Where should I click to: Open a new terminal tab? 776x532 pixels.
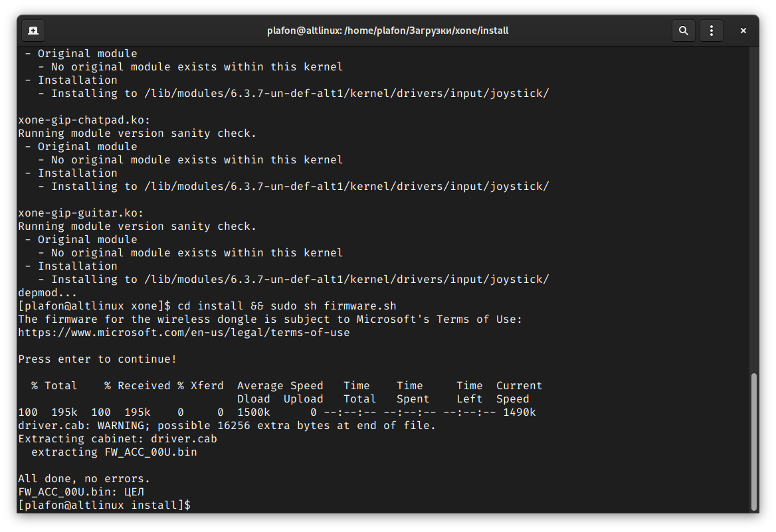coord(33,31)
